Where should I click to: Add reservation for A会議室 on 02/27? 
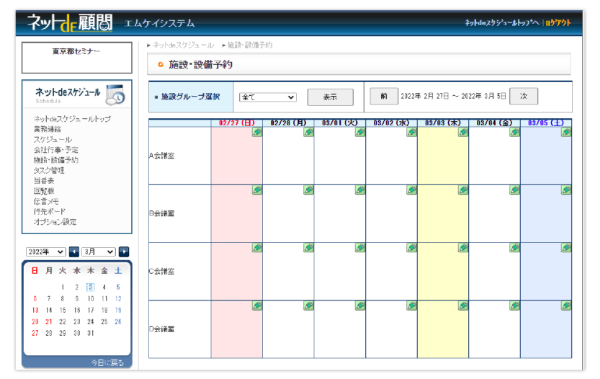pos(257,132)
